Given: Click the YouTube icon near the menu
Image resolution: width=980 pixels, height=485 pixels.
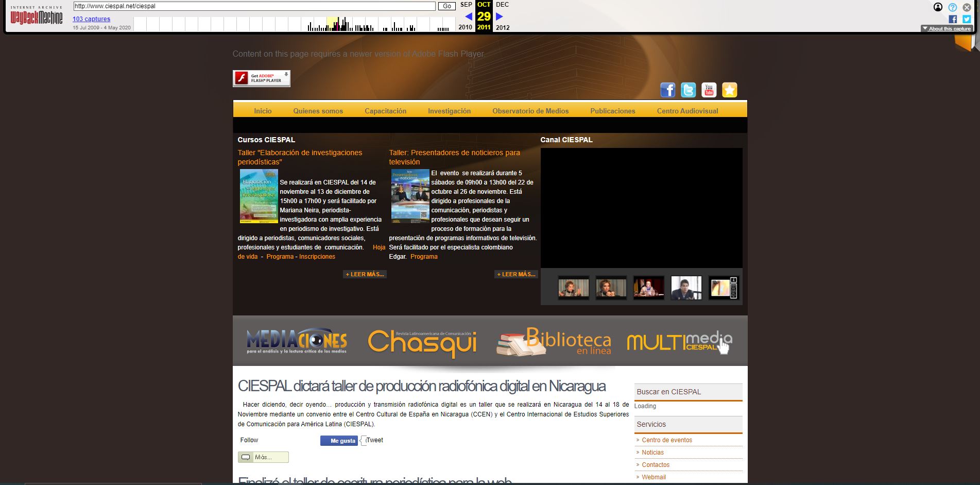Looking at the screenshot, I should pos(709,90).
